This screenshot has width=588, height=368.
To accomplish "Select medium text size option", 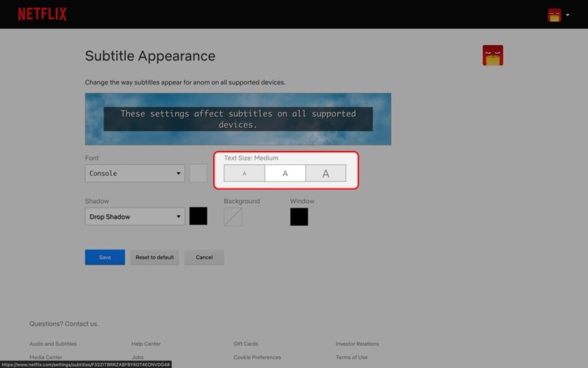I will 285,174.
